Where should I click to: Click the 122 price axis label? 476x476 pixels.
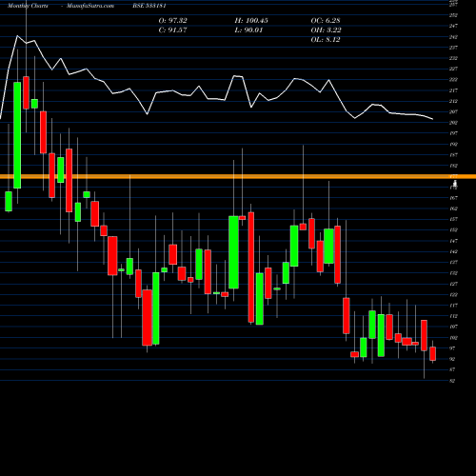[453, 295]
